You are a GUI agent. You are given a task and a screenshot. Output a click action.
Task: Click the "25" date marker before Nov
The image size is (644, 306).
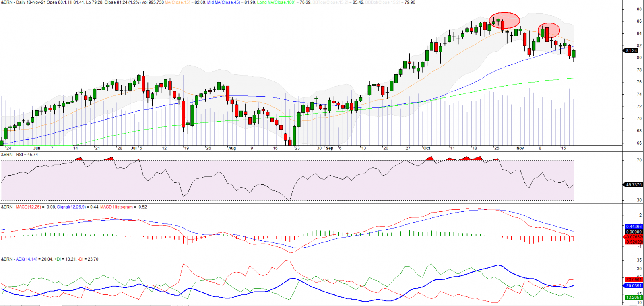[x=497, y=148]
